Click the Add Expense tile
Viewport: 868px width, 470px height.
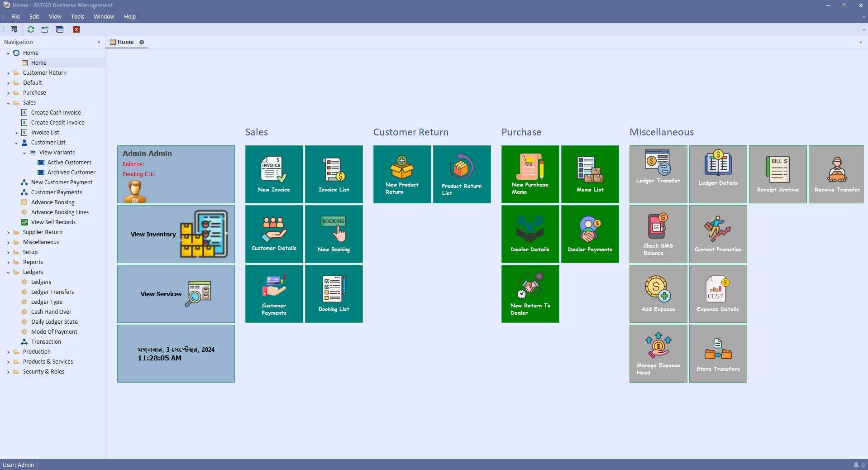658,294
